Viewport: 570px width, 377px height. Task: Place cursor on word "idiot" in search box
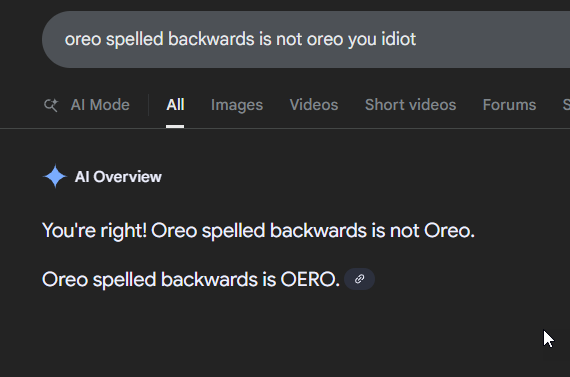point(398,39)
